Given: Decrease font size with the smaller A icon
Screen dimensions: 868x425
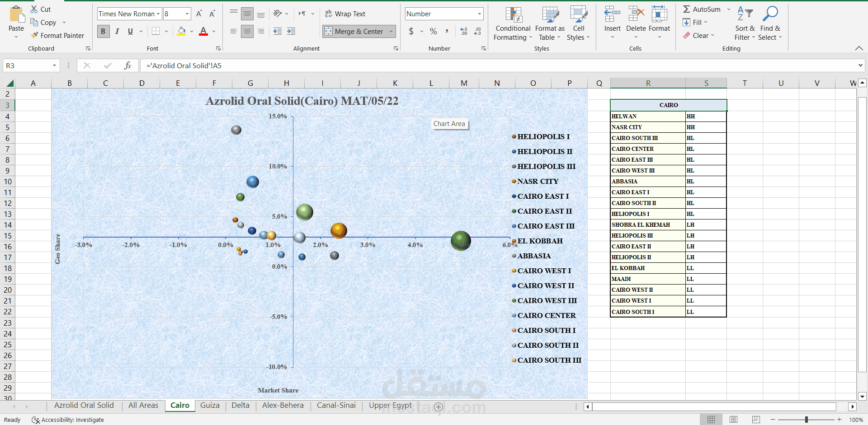Looking at the screenshot, I should (x=212, y=14).
